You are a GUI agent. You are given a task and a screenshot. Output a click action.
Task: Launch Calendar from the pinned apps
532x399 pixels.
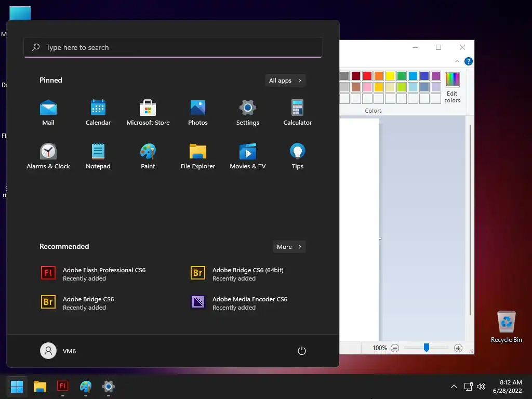tap(98, 113)
